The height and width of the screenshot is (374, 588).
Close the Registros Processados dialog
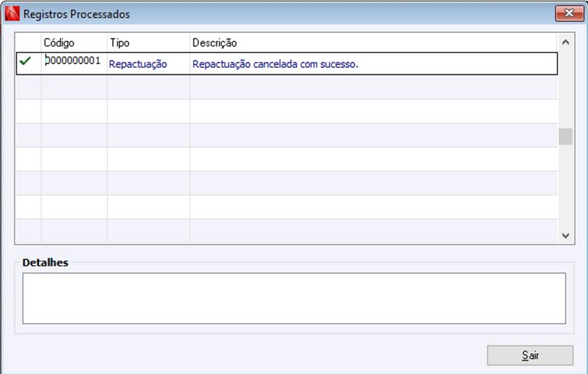[569, 13]
